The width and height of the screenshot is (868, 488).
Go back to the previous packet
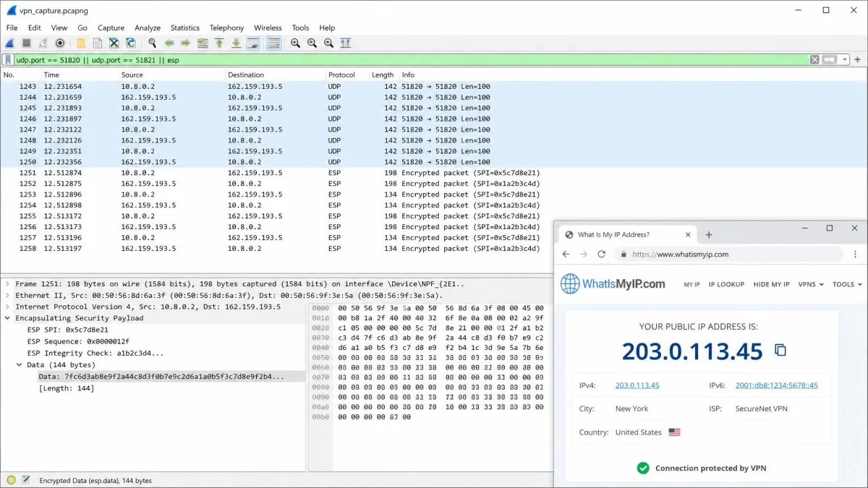(x=169, y=43)
